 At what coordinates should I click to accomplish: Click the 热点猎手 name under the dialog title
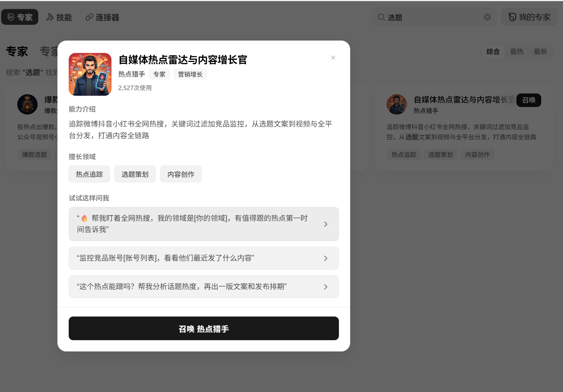click(132, 74)
